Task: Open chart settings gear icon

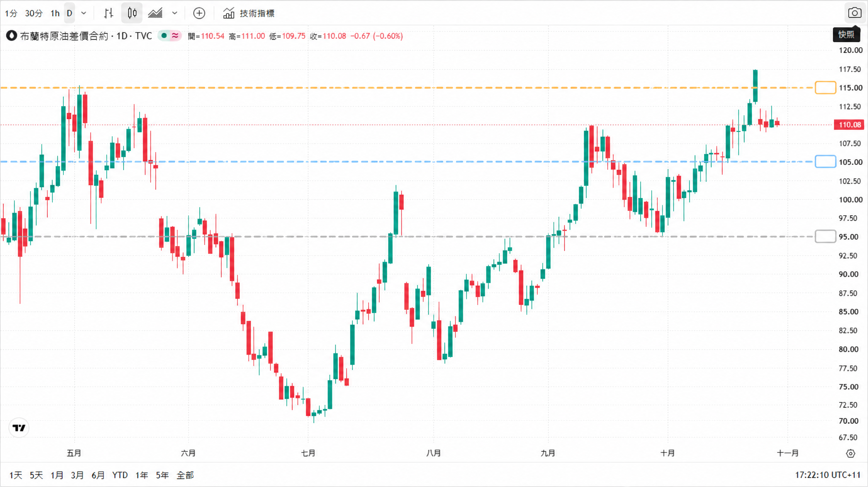Action: coord(851,453)
